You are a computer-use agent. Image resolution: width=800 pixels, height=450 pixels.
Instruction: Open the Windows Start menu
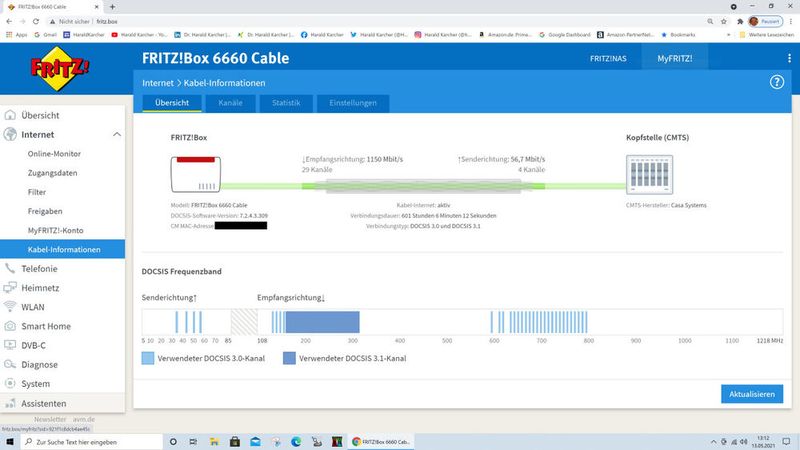pos(9,442)
